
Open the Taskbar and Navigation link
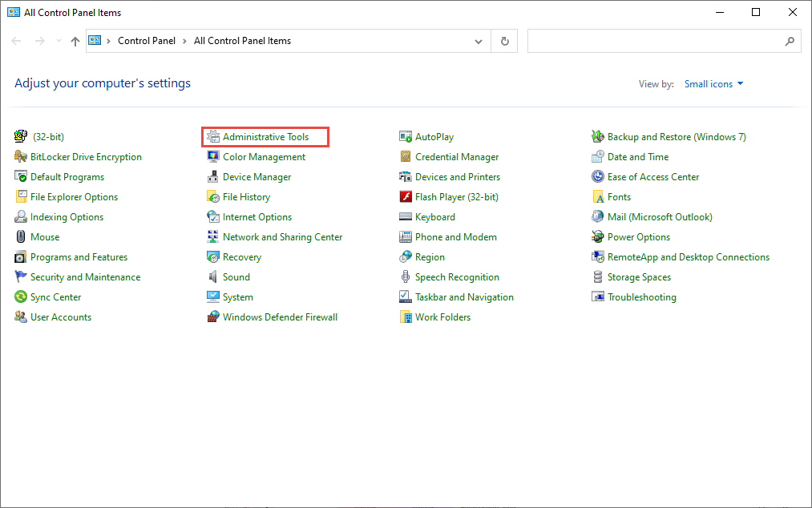pos(464,297)
